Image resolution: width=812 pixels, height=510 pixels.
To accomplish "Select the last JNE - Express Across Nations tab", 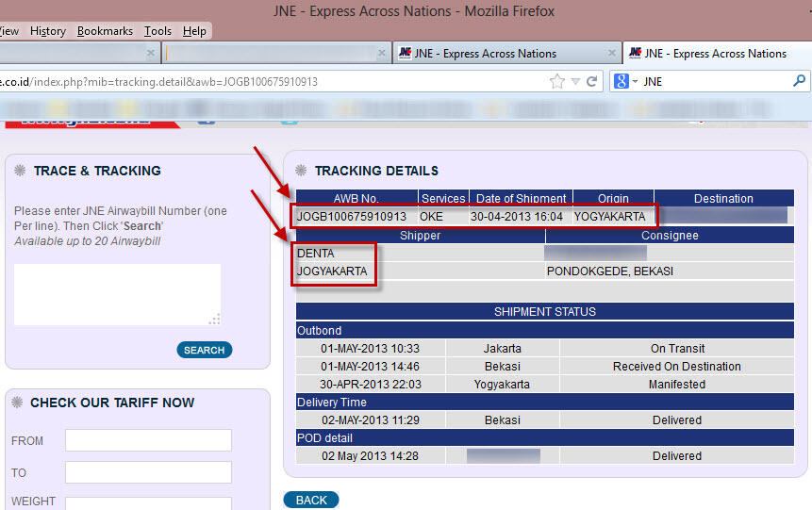I will (718, 54).
